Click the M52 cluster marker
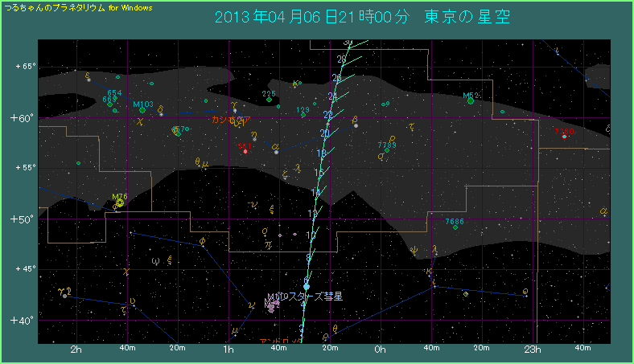The height and width of the screenshot is (364, 634). [471, 101]
